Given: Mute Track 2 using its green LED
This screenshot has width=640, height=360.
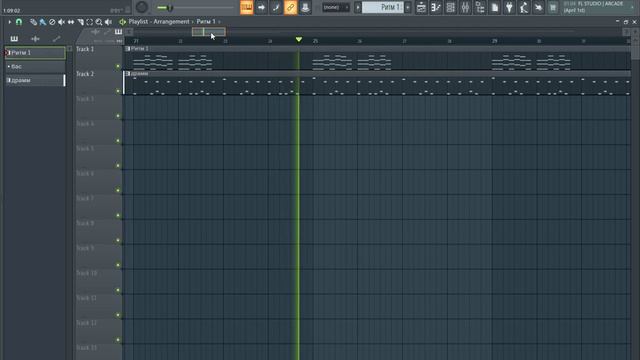Looking at the screenshot, I should pos(118,91).
